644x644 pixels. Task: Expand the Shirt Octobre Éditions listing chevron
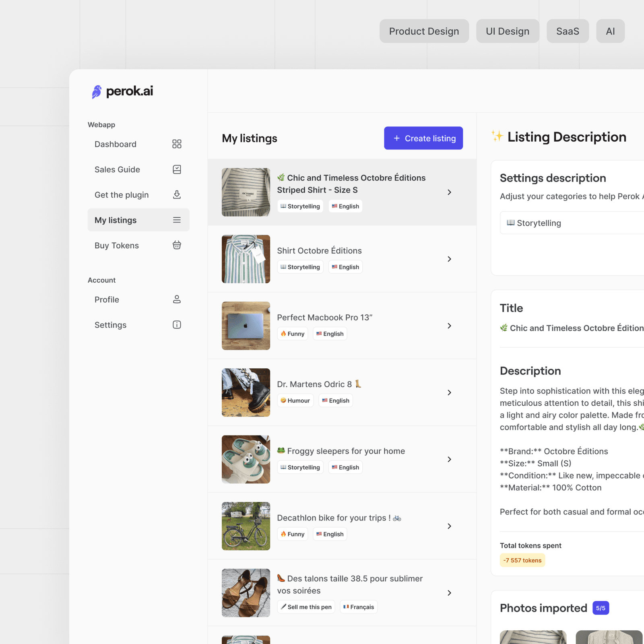pos(449,259)
